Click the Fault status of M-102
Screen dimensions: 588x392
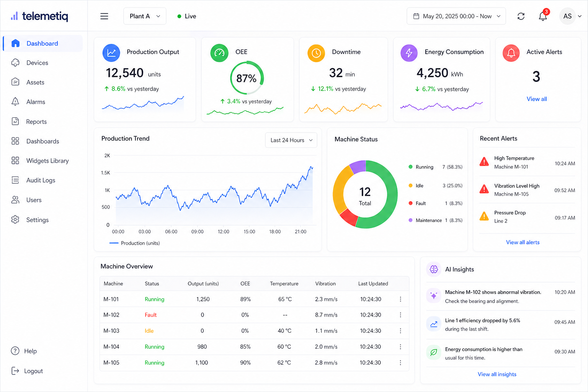pyautogui.click(x=150, y=315)
